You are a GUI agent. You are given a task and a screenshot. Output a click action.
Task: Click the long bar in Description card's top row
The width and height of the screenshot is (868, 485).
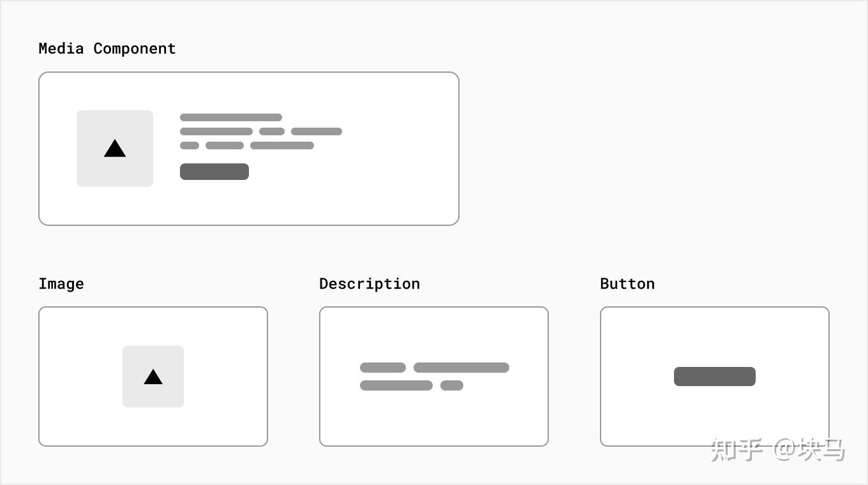point(461,368)
